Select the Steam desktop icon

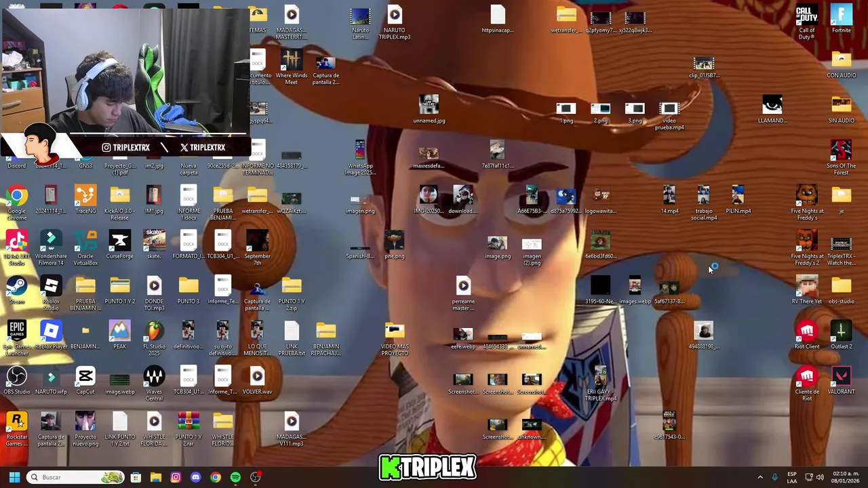click(x=17, y=289)
